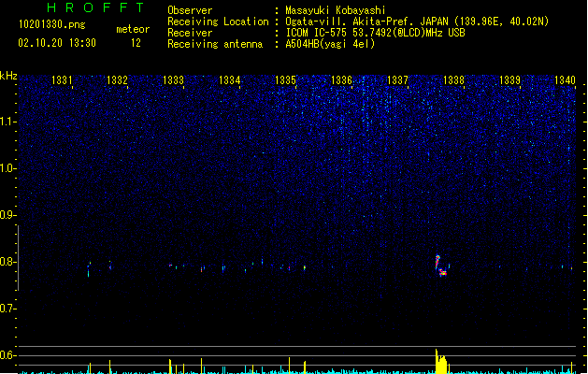Click the HROFFT title text

(x=95, y=7)
